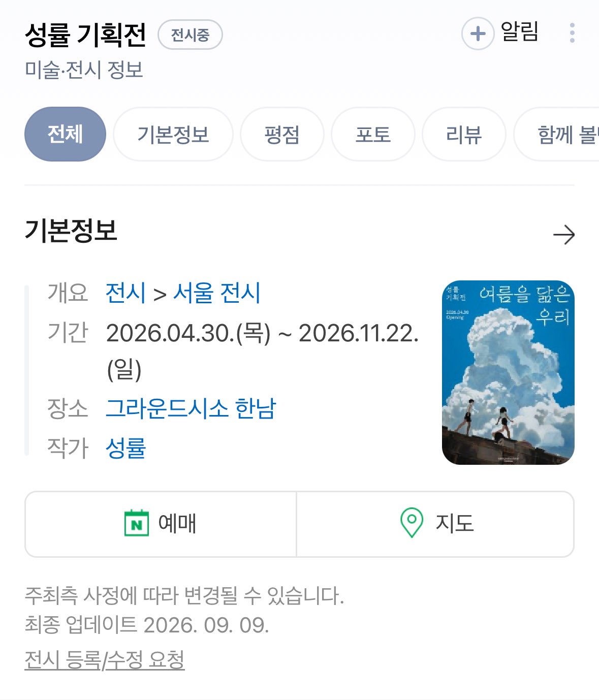Open the three-dot more options menu
599x700 pixels.
(x=573, y=33)
